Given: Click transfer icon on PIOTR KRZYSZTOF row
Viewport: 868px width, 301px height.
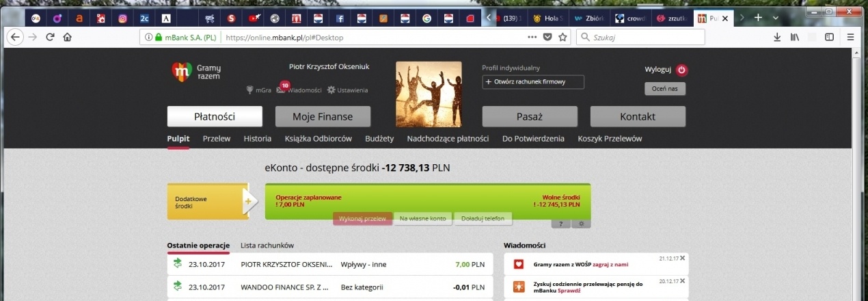Looking at the screenshot, I should click(x=178, y=263).
